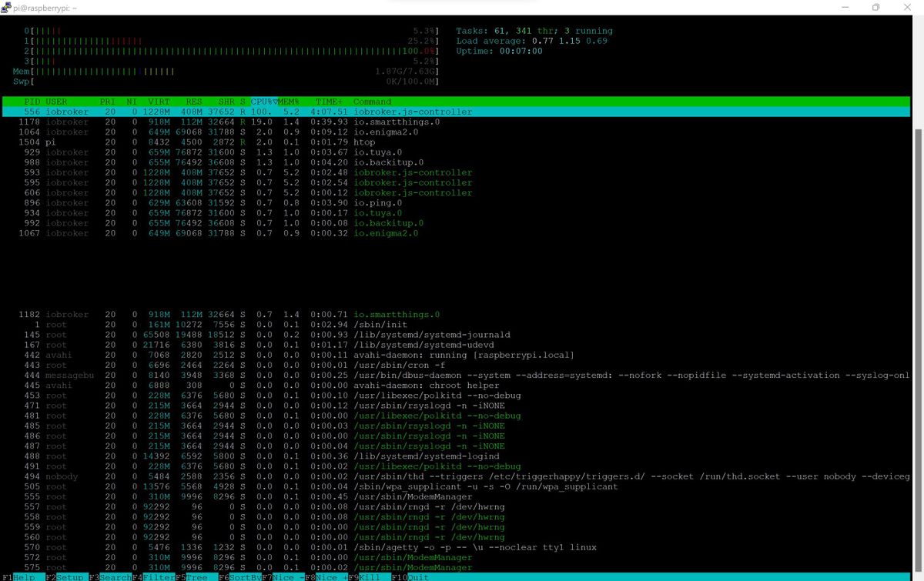This screenshot has height=581, width=924.
Task: Select avahi-daemon chroot helper row
Action: 456,385
